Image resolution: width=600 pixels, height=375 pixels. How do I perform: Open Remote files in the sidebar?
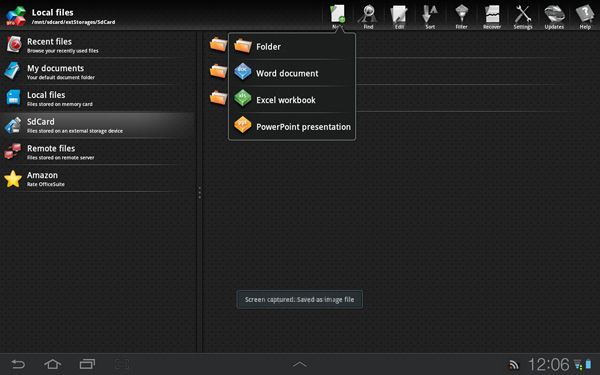click(x=98, y=152)
